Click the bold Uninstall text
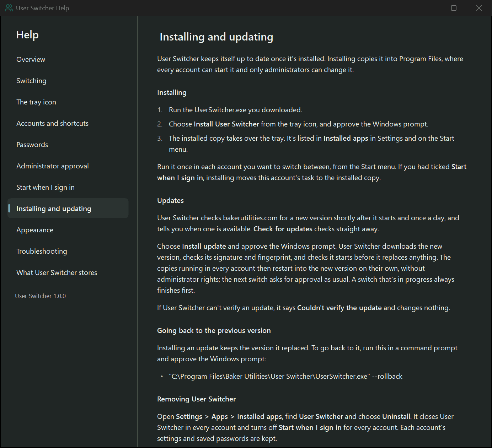This screenshot has height=448, width=492. pyautogui.click(x=396, y=416)
